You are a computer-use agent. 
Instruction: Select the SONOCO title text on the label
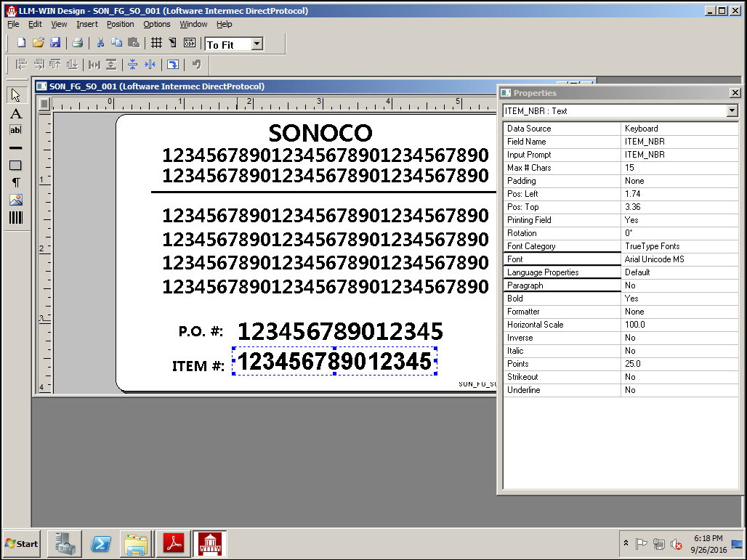(x=320, y=133)
